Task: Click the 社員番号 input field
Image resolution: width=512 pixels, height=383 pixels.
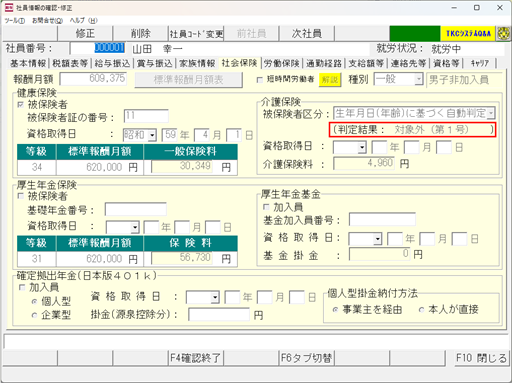Action: 98,48
